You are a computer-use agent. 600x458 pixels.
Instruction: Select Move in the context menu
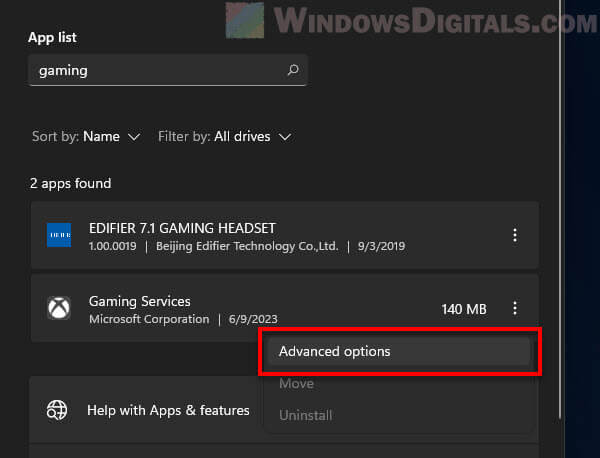[x=297, y=383]
